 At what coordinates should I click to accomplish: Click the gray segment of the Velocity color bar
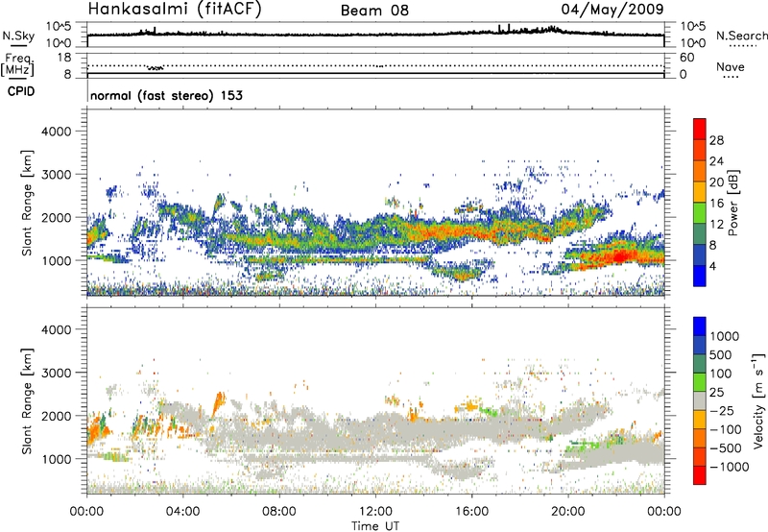tap(700, 401)
